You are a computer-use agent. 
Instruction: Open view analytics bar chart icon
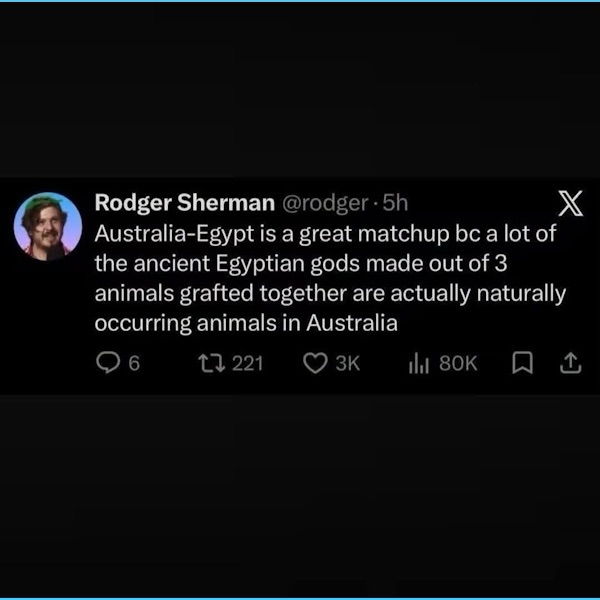click(x=419, y=363)
